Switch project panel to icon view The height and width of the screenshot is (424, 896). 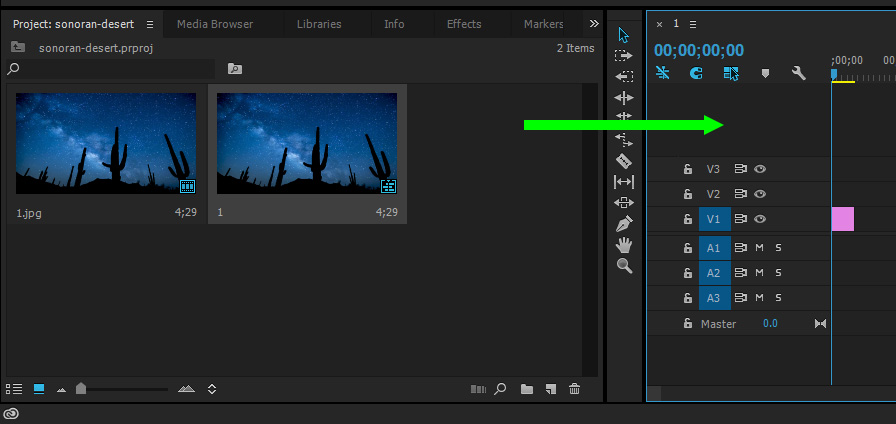pyautogui.click(x=39, y=389)
